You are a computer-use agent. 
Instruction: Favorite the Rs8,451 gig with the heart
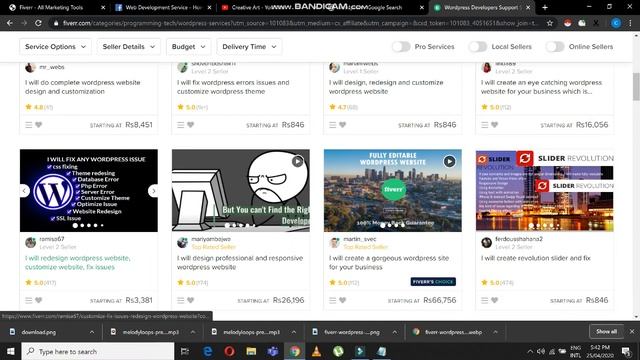coord(38,125)
